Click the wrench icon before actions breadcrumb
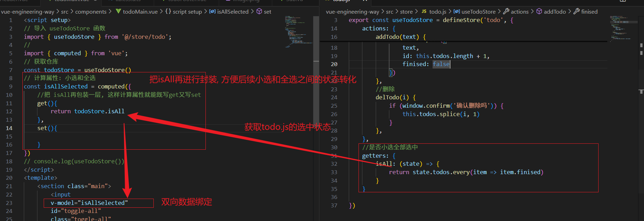Viewport: 644px width, 221px height. (x=506, y=12)
